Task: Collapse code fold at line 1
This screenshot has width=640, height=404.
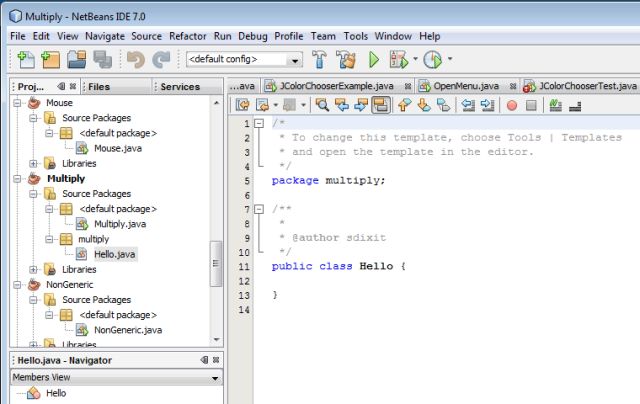Action: pos(259,123)
